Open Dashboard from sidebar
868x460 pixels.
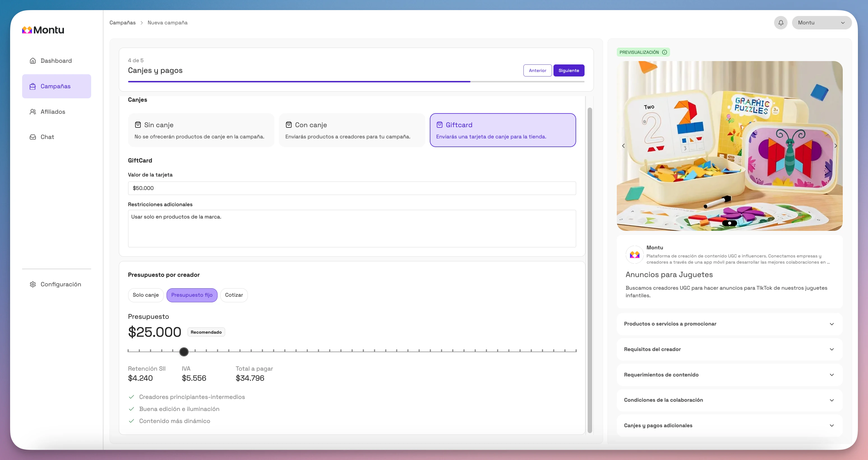point(57,61)
